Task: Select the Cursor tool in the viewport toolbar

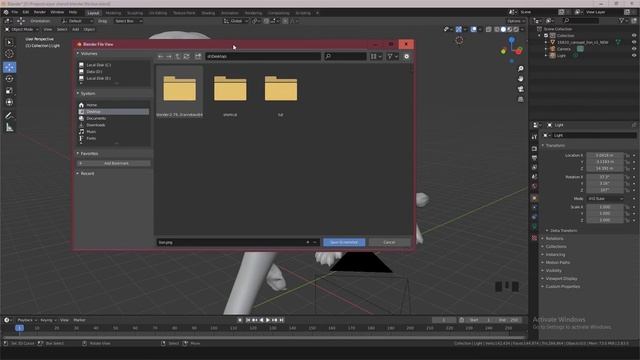Action: pos(9,53)
